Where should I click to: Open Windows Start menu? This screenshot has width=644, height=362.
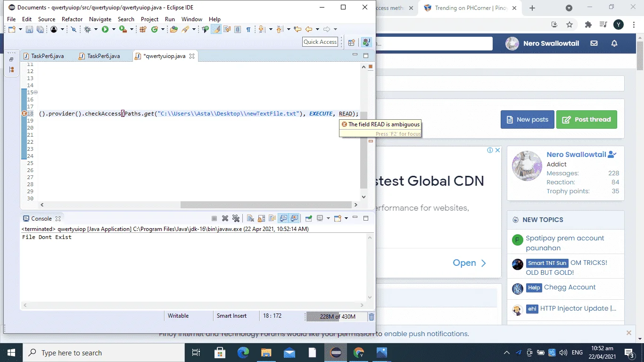pos(11,353)
